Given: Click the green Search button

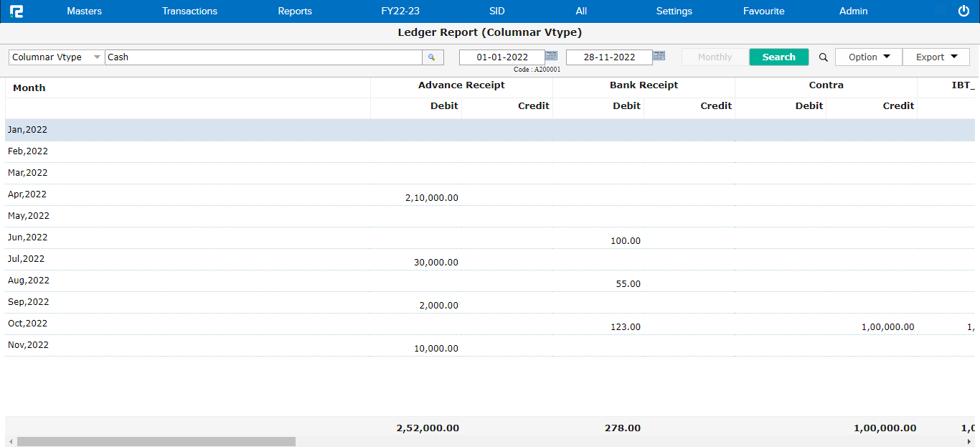Looking at the screenshot, I should [778, 57].
